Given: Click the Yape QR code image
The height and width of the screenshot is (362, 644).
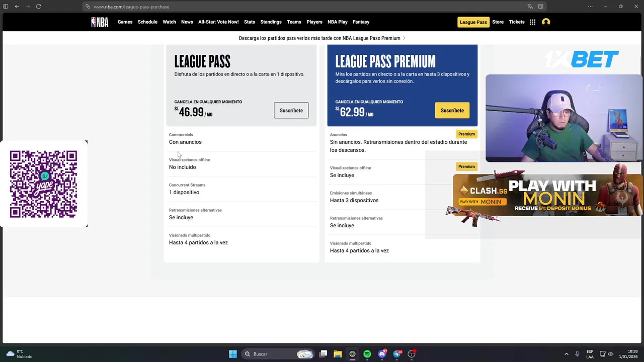Looking at the screenshot, I should coord(43,184).
